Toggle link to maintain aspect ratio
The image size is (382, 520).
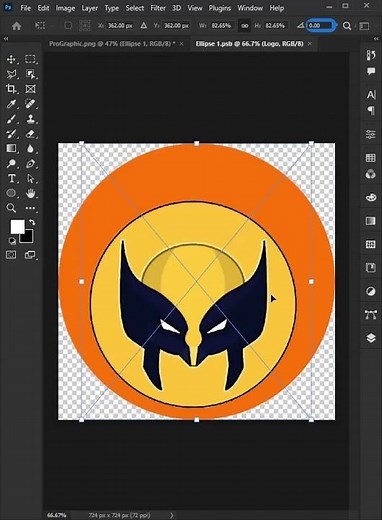pos(244,26)
